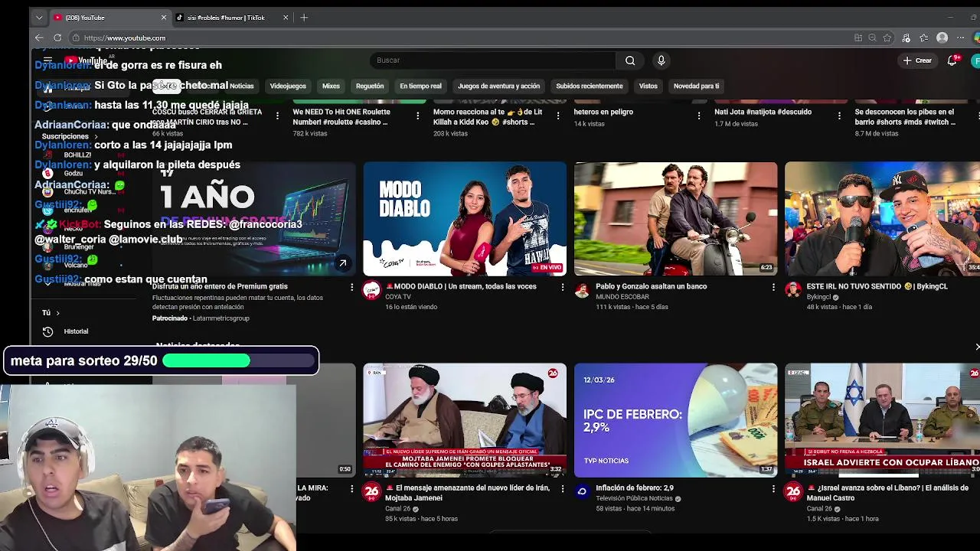Play the Israel advierte Líbano thumbnail
Viewport: 980px width, 551px height.
click(882, 420)
